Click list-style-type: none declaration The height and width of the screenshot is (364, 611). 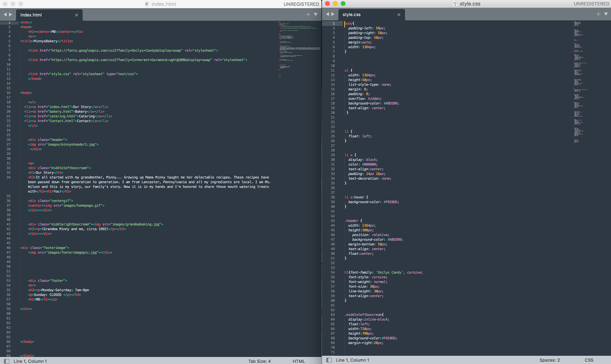[x=370, y=85]
